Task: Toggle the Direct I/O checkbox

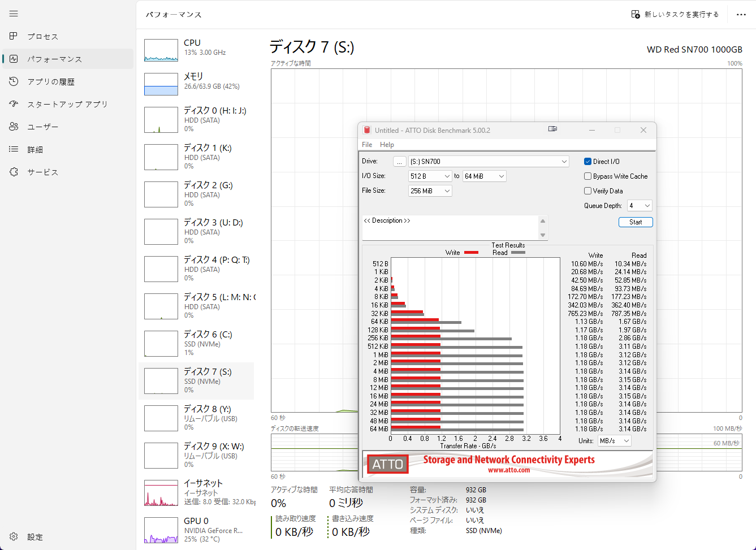Action: click(x=587, y=162)
